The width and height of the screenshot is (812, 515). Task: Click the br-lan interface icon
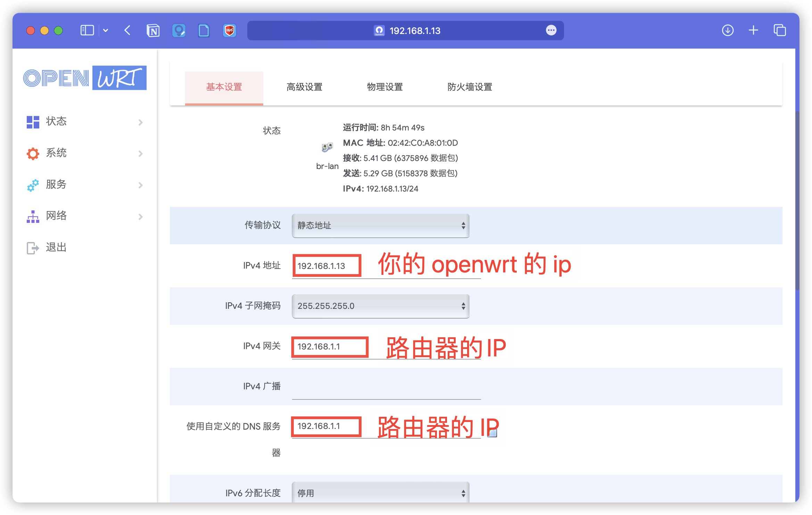(327, 147)
